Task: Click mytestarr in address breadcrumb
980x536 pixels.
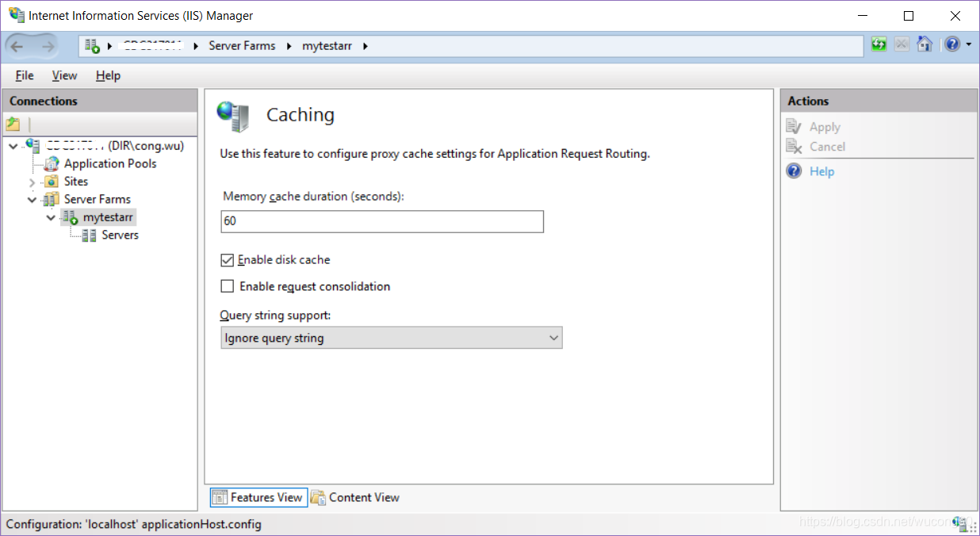Action: [327, 46]
